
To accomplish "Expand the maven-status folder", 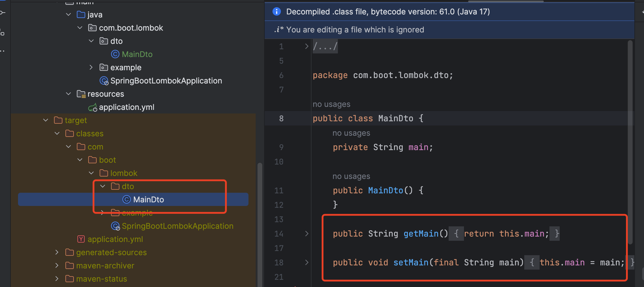I will (57, 279).
